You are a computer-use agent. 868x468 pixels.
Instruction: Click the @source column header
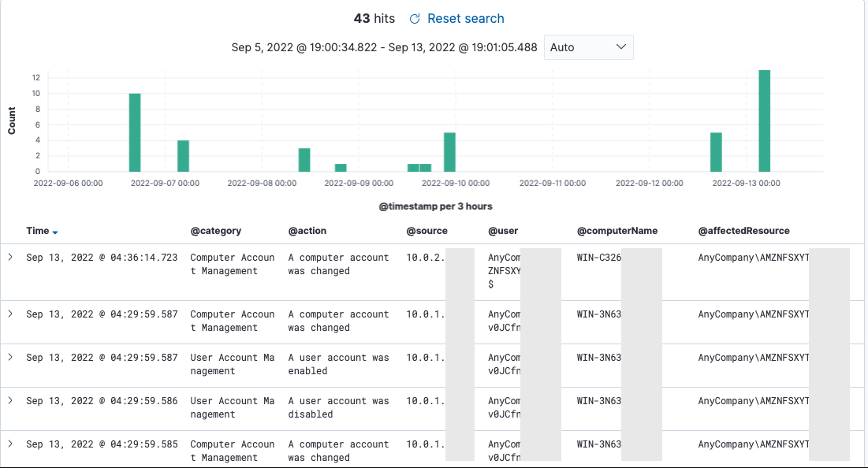(x=427, y=231)
